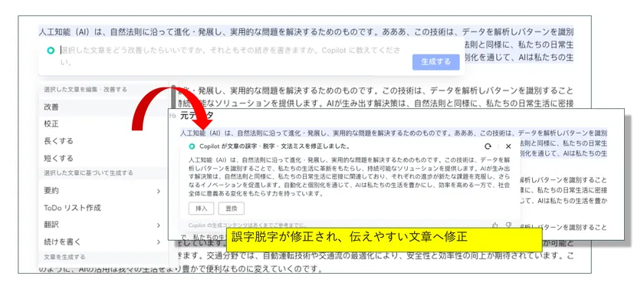Click the 挿入 button

coord(201,209)
